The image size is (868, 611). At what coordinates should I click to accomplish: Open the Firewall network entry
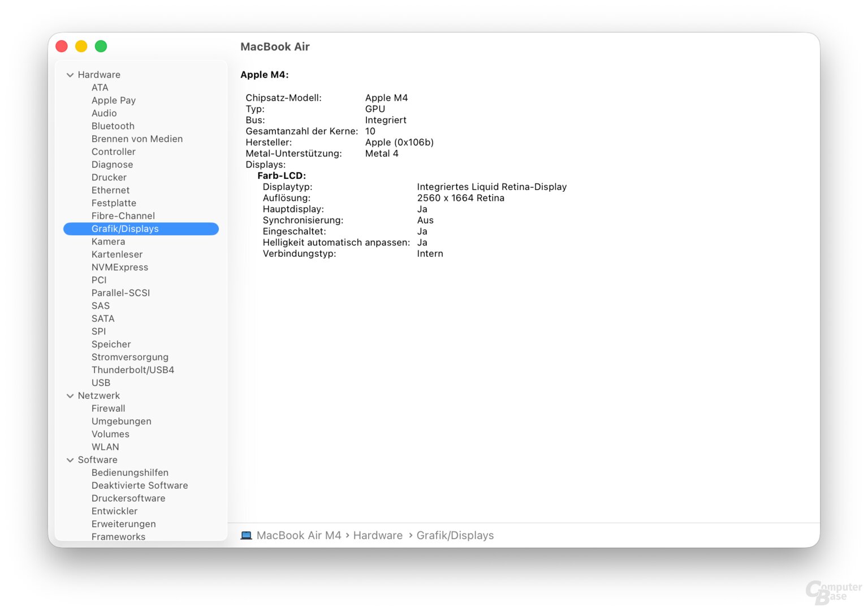click(109, 408)
